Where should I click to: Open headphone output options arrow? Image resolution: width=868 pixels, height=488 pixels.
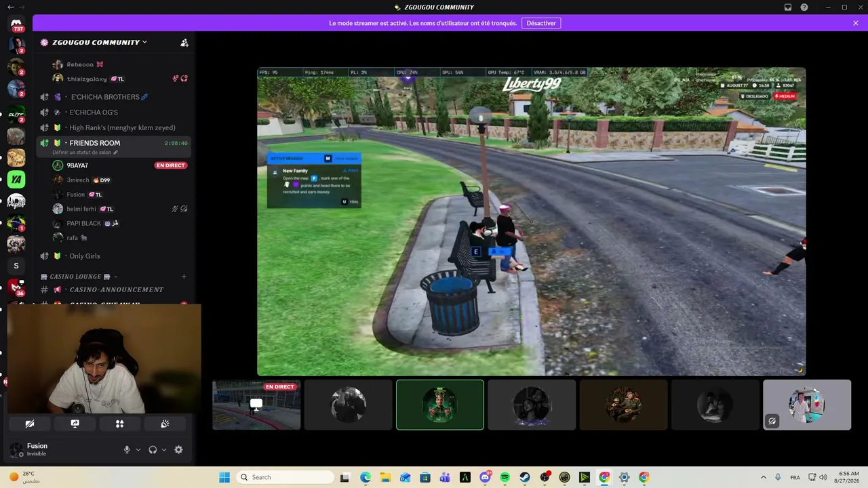point(164,449)
